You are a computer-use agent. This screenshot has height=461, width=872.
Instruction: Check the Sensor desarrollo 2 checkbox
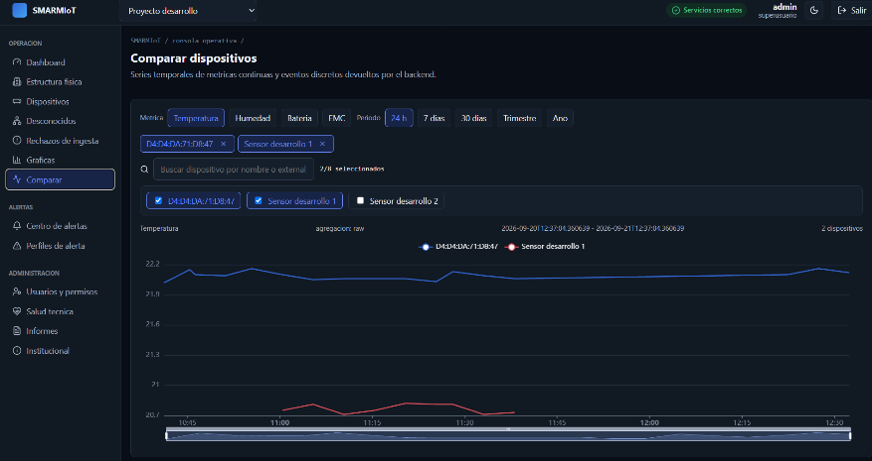(x=360, y=200)
